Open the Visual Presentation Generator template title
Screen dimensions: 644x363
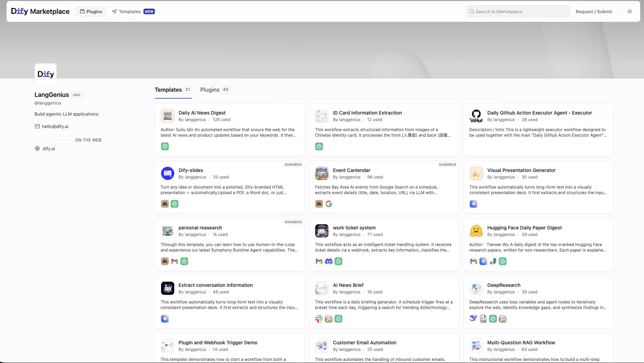click(521, 170)
